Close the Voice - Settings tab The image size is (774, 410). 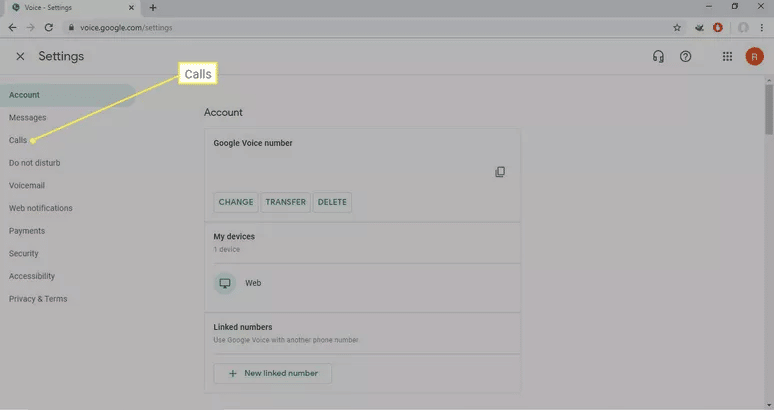[x=131, y=7]
